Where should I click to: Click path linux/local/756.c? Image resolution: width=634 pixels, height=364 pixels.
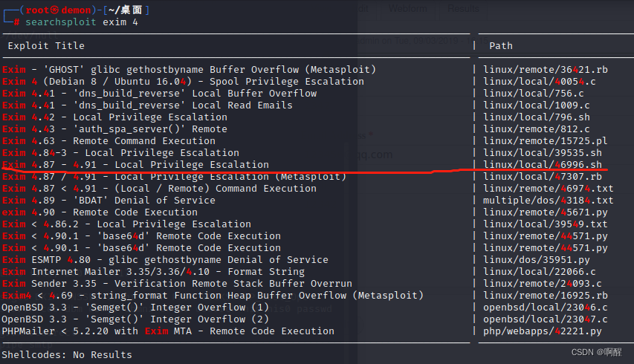click(x=534, y=94)
